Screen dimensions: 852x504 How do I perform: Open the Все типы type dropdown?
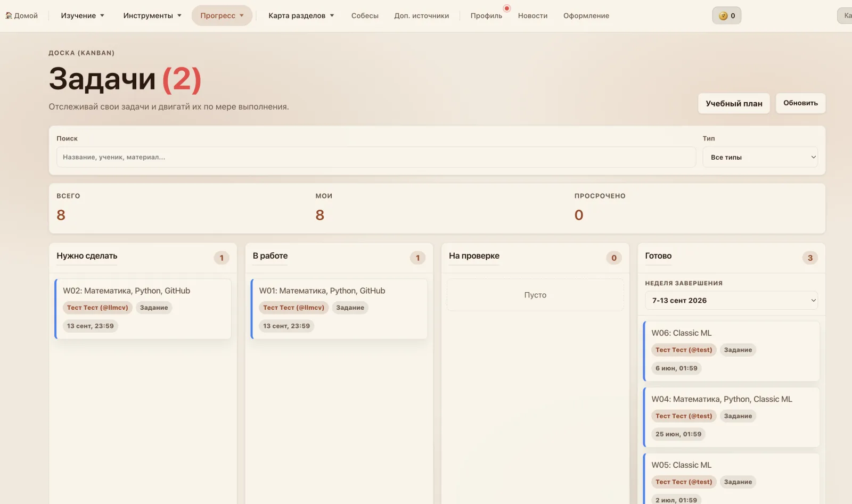coord(760,157)
